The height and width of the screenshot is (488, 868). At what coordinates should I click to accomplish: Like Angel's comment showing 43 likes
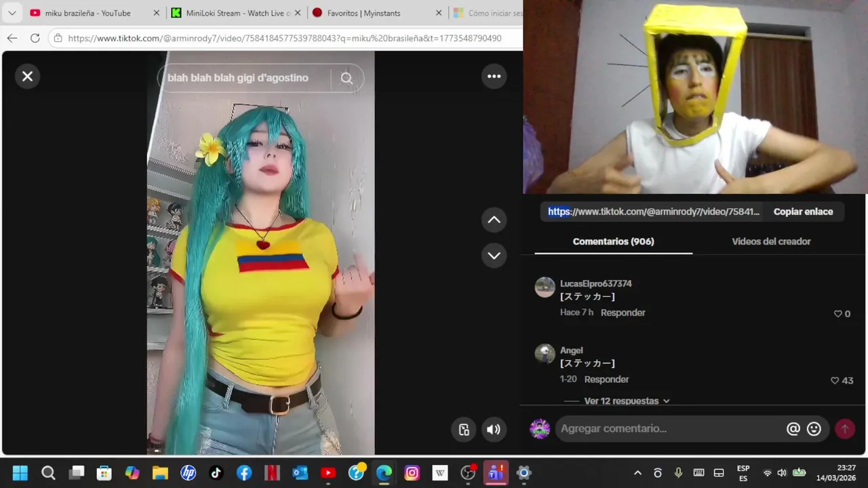(835, 381)
